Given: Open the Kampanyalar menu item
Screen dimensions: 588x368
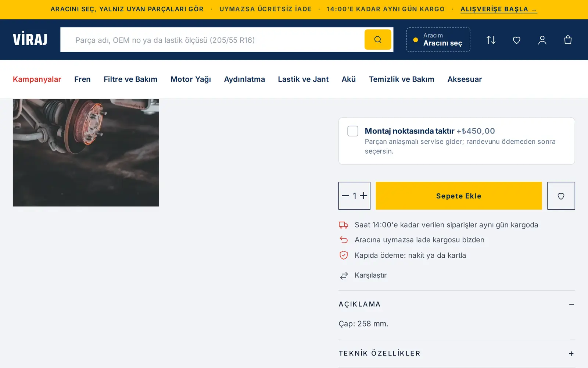Looking at the screenshot, I should click(37, 79).
